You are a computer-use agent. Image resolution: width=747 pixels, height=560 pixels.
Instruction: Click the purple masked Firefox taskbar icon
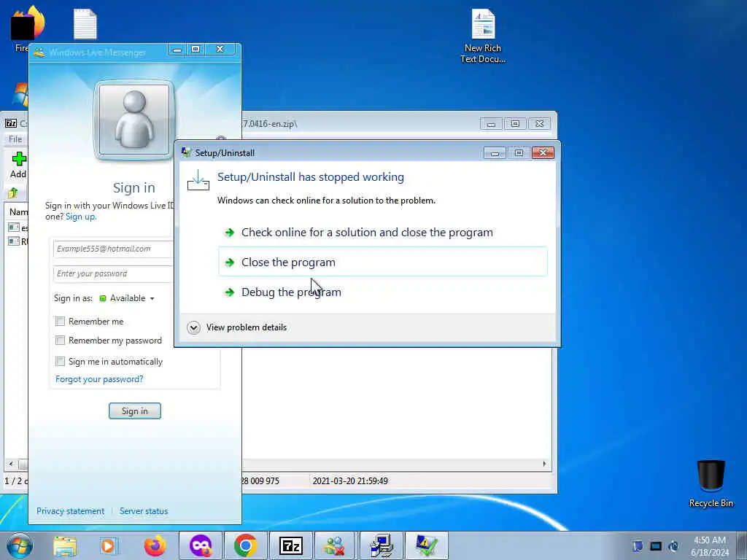coord(201,545)
